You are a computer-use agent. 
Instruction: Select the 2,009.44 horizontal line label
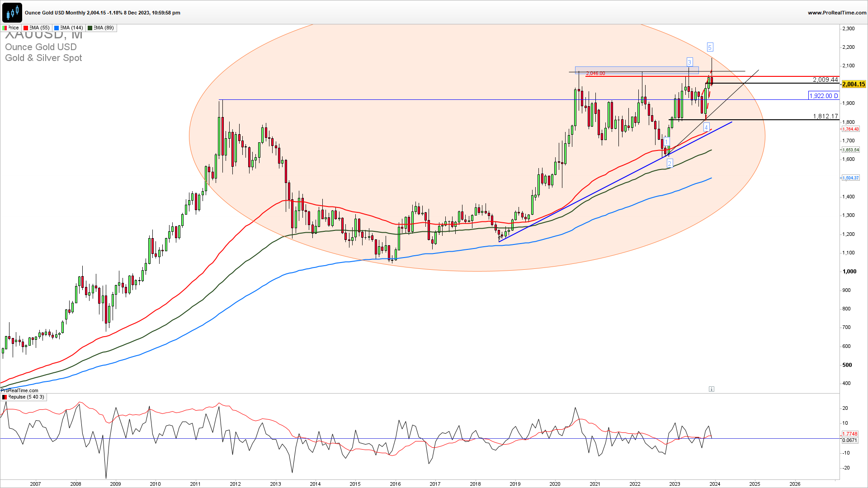(x=826, y=80)
